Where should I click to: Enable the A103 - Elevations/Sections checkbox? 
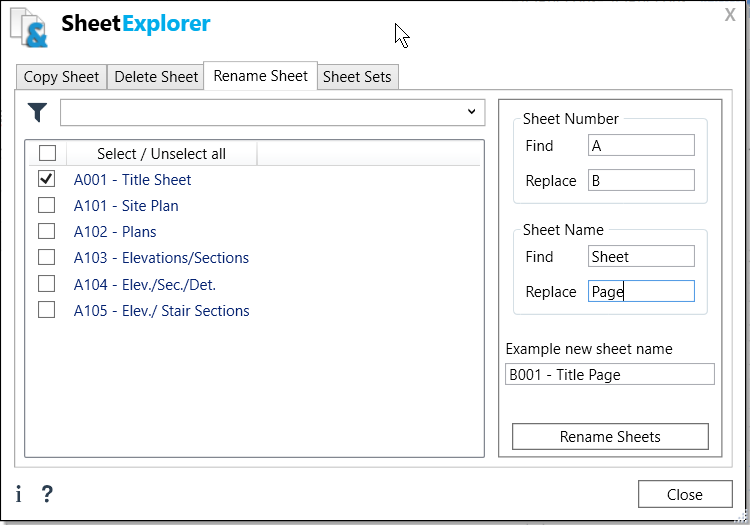[46, 257]
